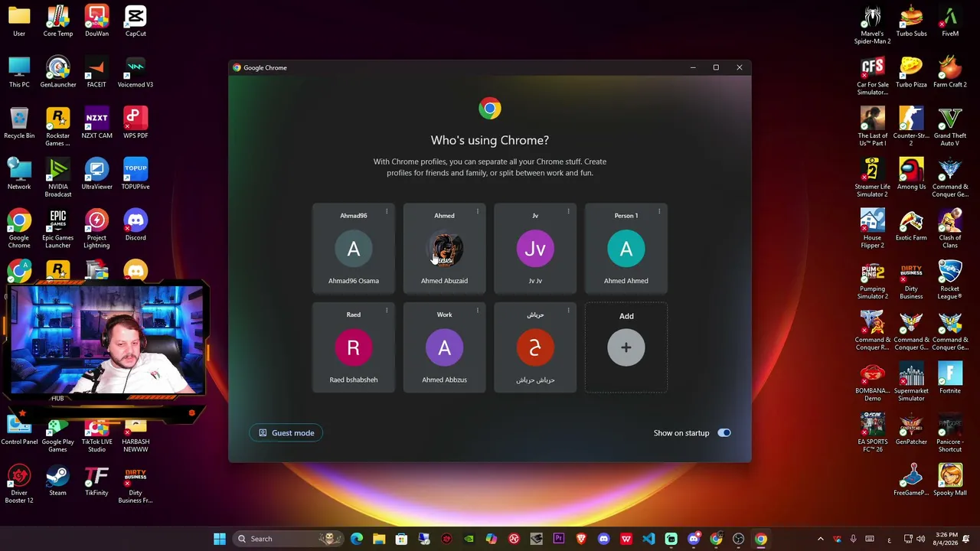The height and width of the screenshot is (551, 980).
Task: Open Adobe Premiere Pro from the taskbar
Action: pos(559,539)
